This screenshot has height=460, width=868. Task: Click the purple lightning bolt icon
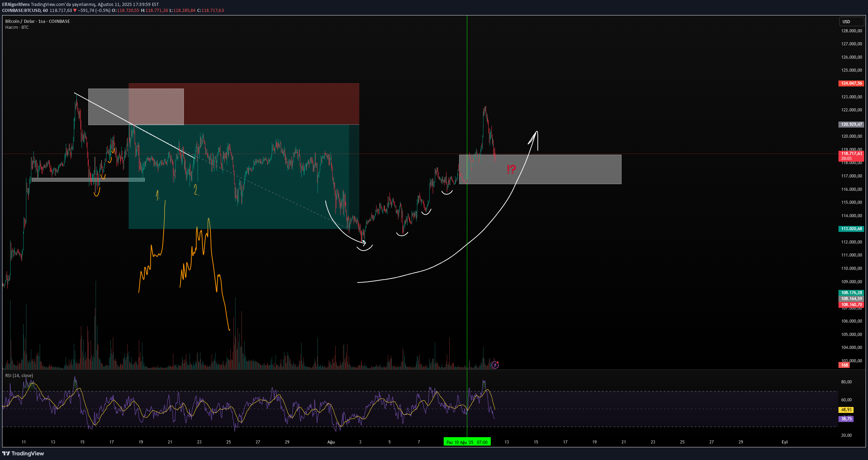[x=495, y=365]
